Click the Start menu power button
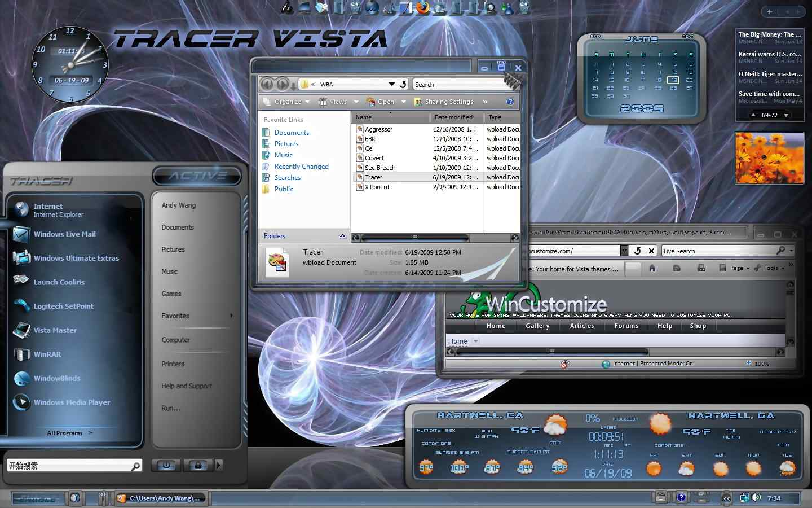Screen dimensions: 812x508 coord(166,465)
